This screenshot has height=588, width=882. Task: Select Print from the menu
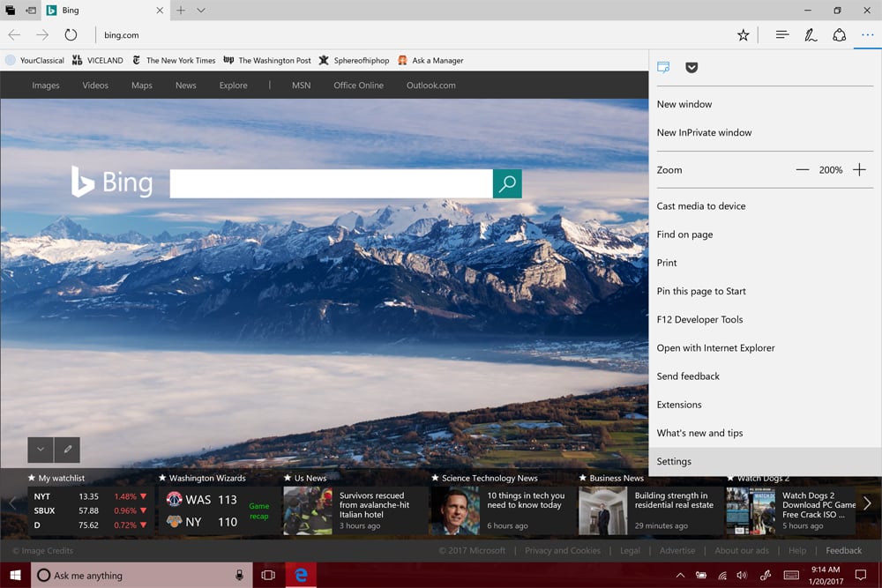(765, 263)
